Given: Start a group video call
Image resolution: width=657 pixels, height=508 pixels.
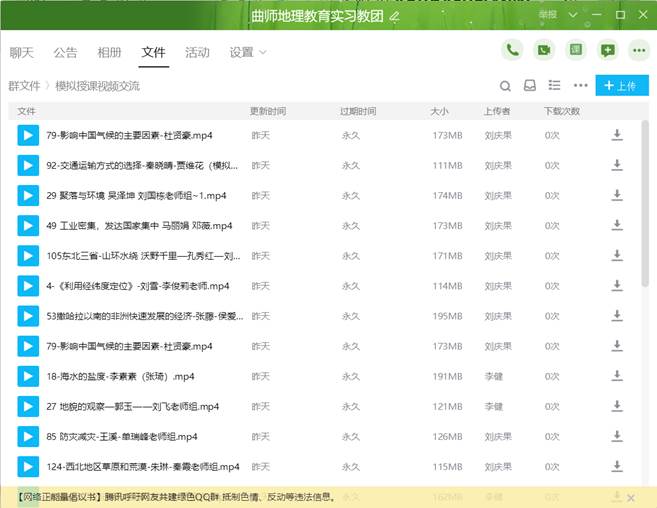Looking at the screenshot, I should 544,50.
